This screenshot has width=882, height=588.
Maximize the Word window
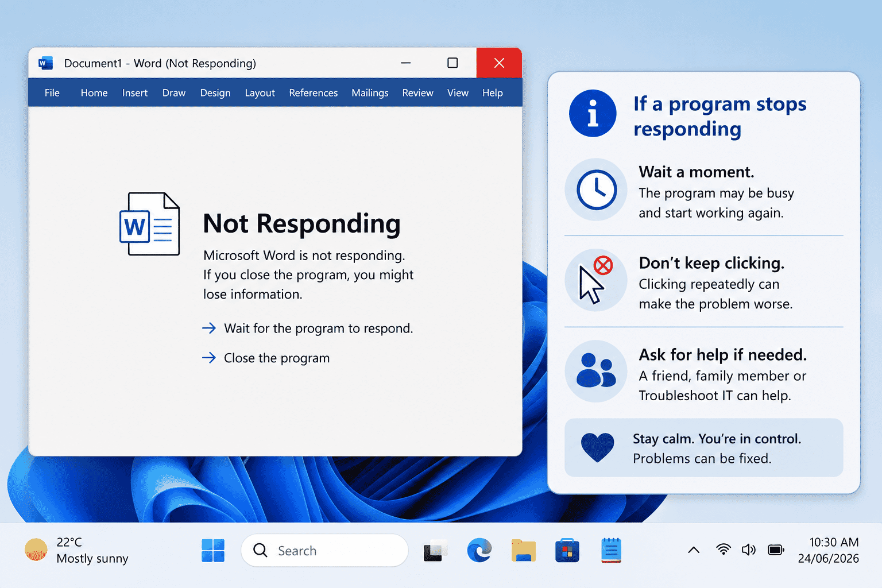(x=452, y=63)
